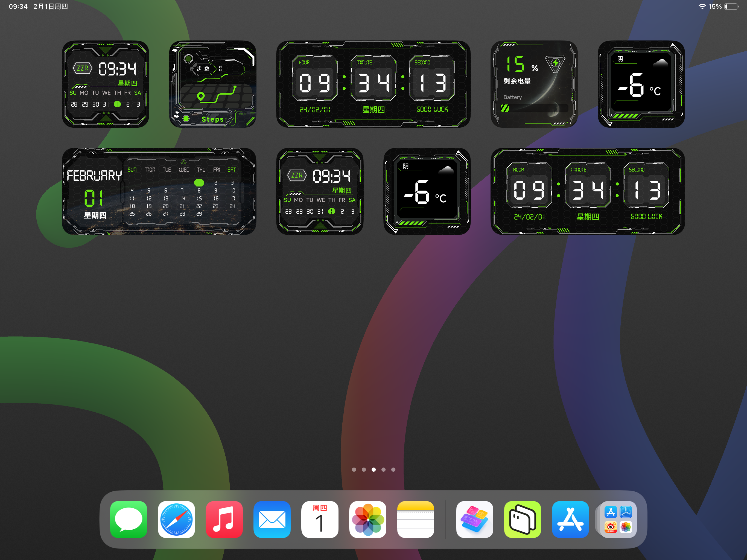Open the Notes app
The height and width of the screenshot is (560, 747).
tap(416, 519)
